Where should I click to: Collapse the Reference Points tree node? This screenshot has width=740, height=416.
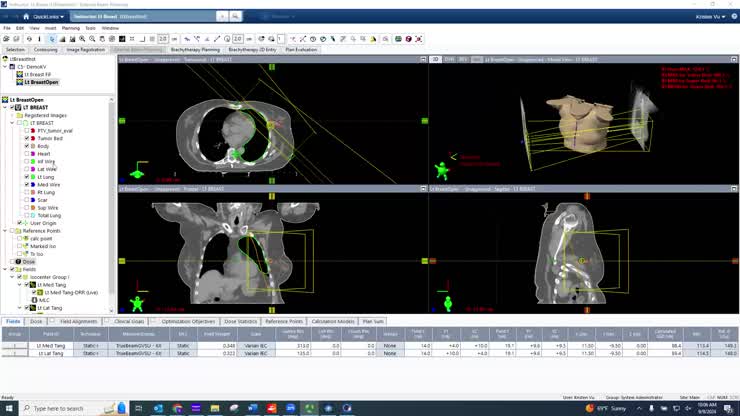[x=5, y=231]
